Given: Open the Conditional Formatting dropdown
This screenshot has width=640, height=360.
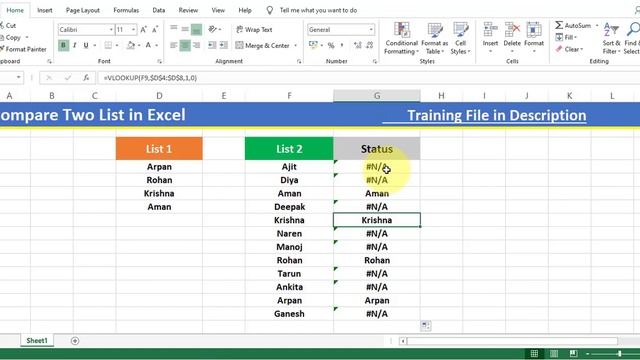Looking at the screenshot, I should [x=402, y=39].
